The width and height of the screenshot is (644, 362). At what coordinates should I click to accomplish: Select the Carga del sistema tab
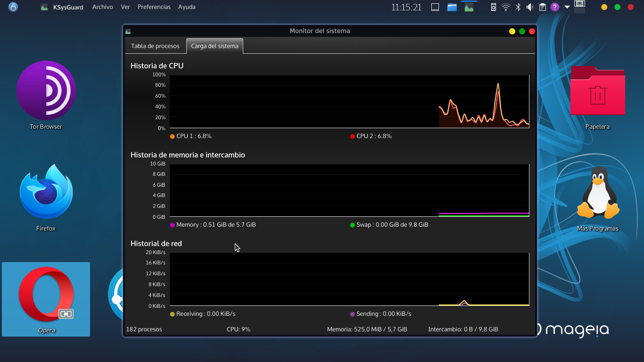(x=215, y=46)
